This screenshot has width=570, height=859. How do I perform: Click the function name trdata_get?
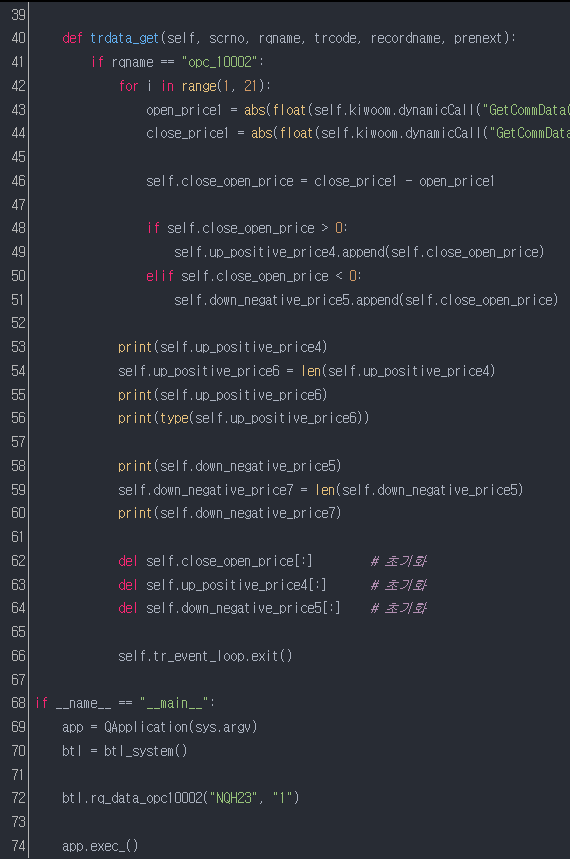124,38
